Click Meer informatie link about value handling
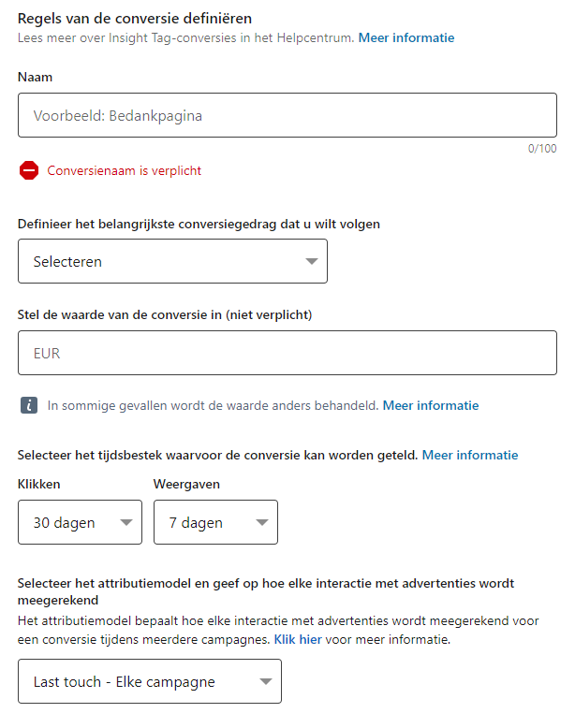Screen dimensions: 575x728 (430, 405)
